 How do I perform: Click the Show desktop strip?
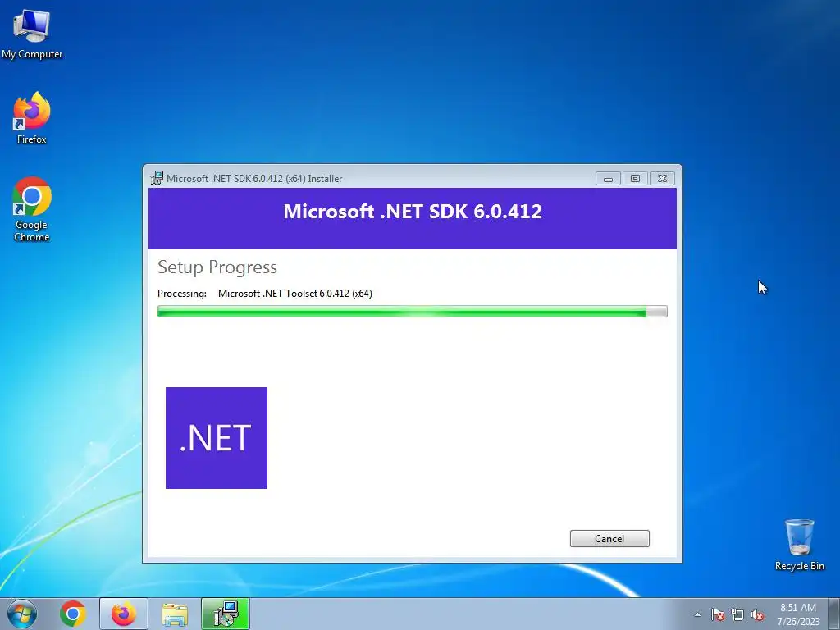pos(834,614)
